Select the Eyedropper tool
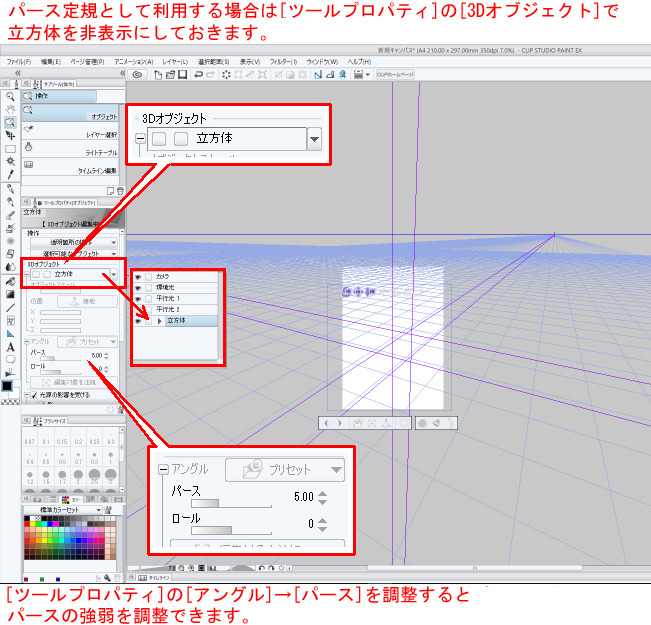651x625 pixels. click(10, 174)
